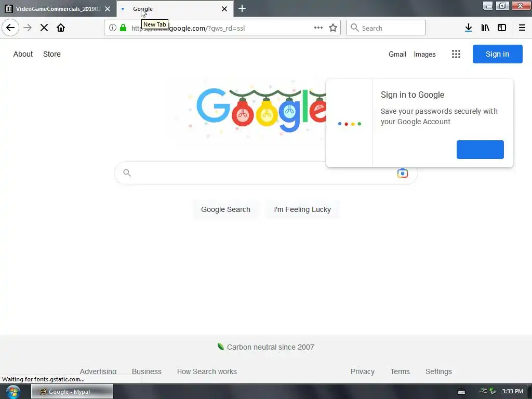Click the green padlock security icon

click(x=123, y=28)
